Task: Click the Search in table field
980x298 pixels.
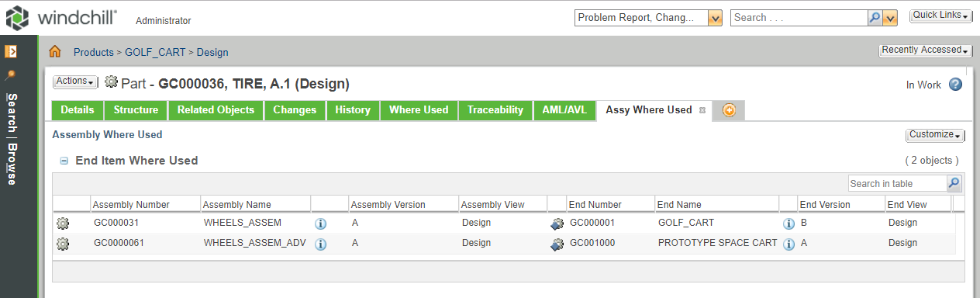Action: 898,183
